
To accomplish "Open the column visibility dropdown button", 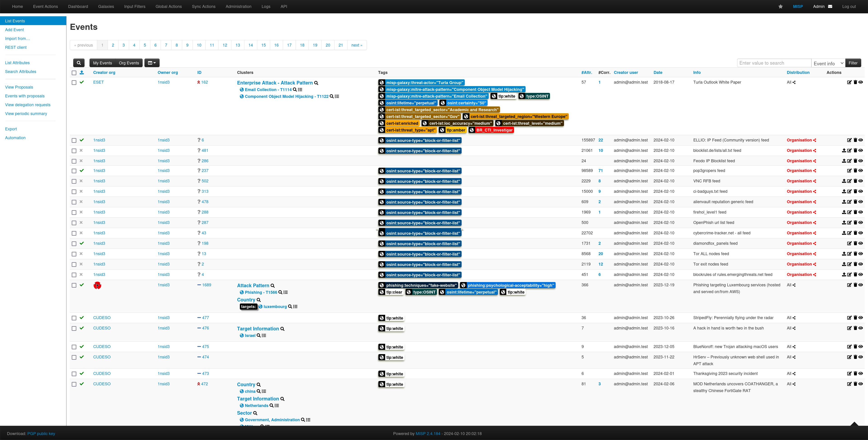I will click(x=152, y=63).
